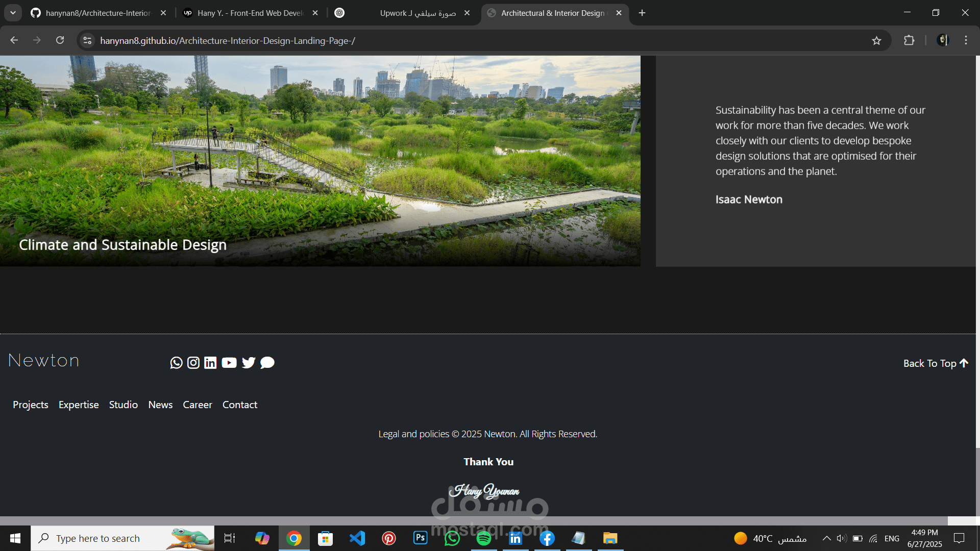Screen dimensions: 980x551
Task: Click the Instagram social icon
Action: point(193,363)
